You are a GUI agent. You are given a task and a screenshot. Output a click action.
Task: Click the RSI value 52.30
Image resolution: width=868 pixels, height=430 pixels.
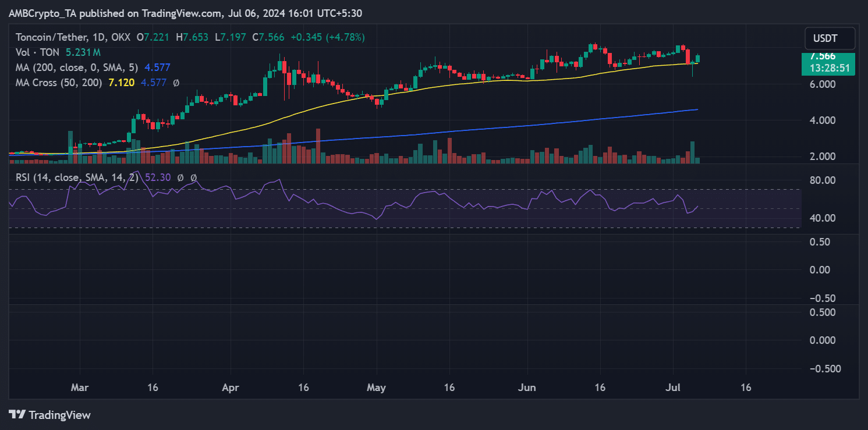[159, 177]
